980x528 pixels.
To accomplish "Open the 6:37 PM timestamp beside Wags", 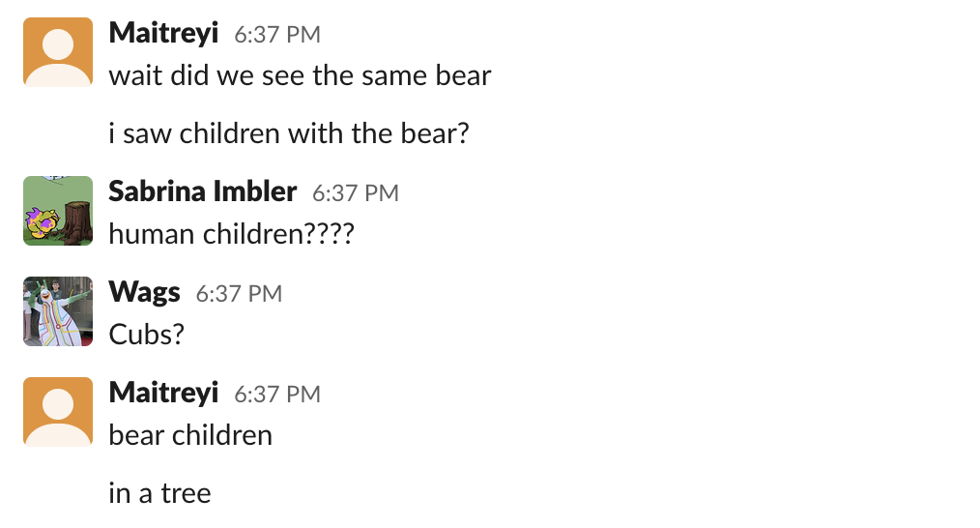I will tap(240, 293).
